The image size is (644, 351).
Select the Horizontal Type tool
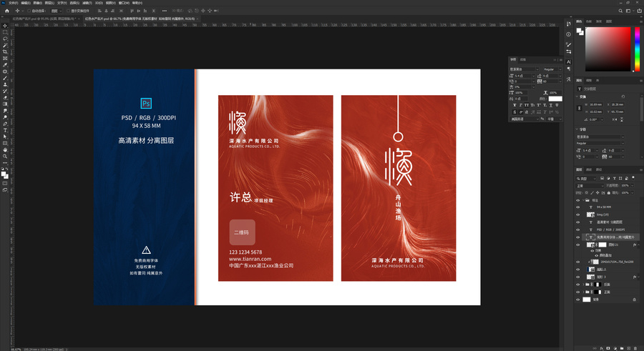pos(5,130)
